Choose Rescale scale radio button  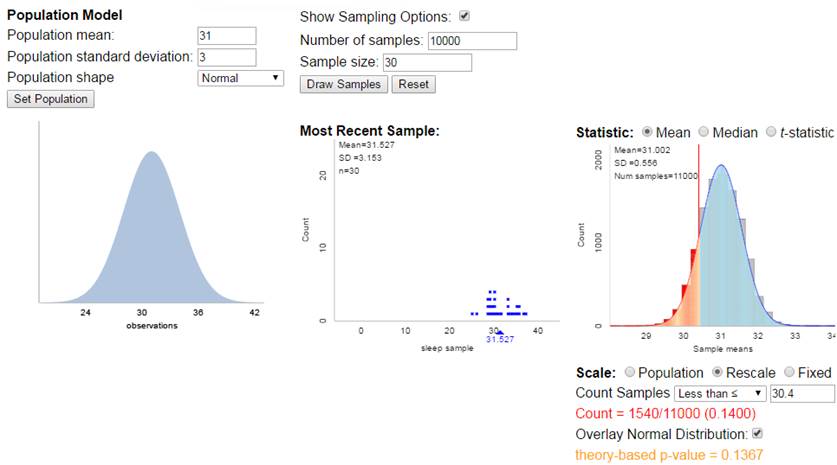coord(717,372)
